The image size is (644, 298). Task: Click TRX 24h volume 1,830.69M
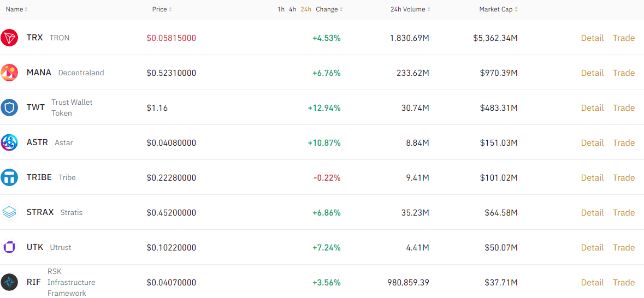coord(410,38)
